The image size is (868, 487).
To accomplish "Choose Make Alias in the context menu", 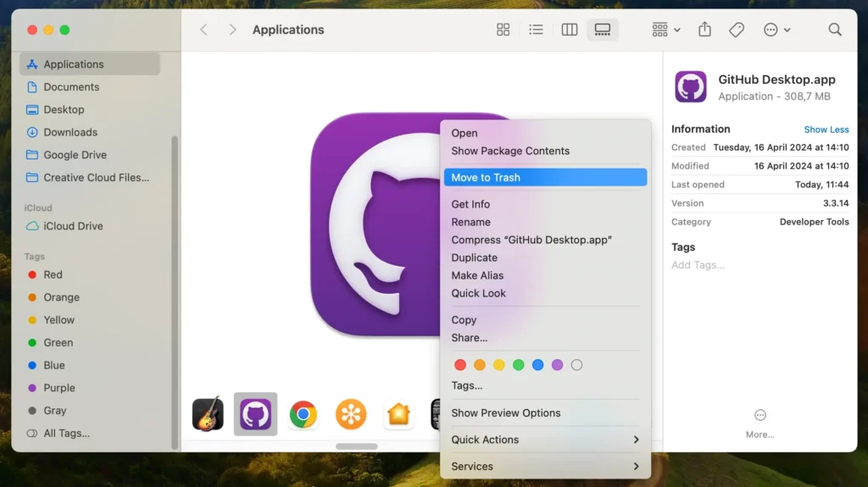I will tap(545, 275).
